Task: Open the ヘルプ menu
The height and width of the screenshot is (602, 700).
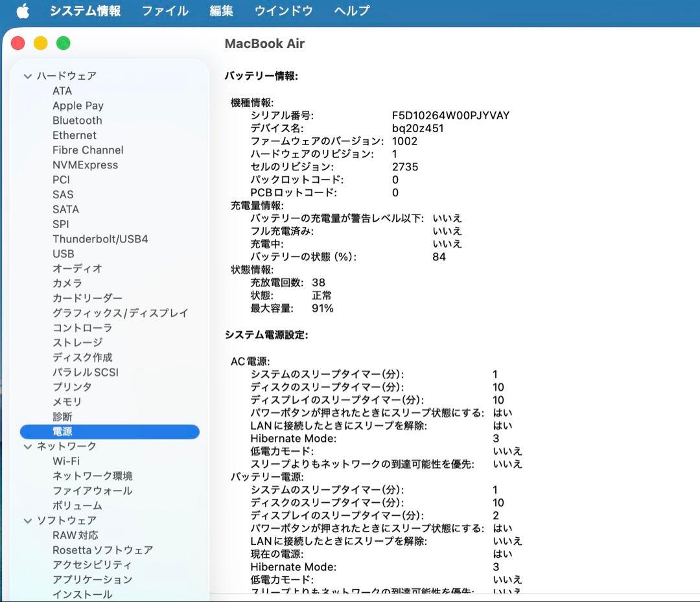Action: (x=351, y=10)
